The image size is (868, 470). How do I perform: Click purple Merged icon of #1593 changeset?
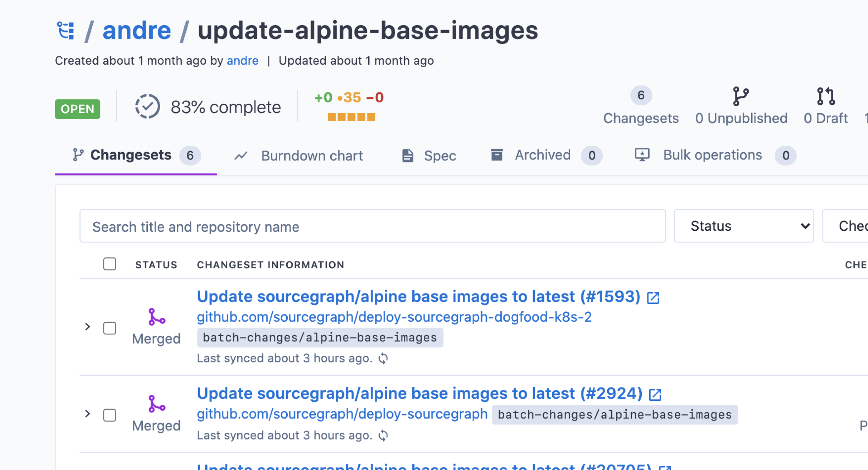click(157, 317)
